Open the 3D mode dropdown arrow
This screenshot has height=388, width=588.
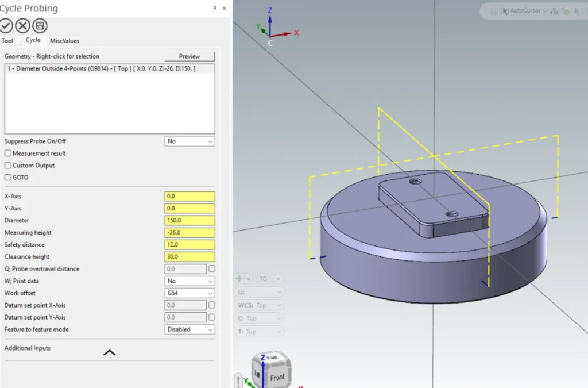278,279
